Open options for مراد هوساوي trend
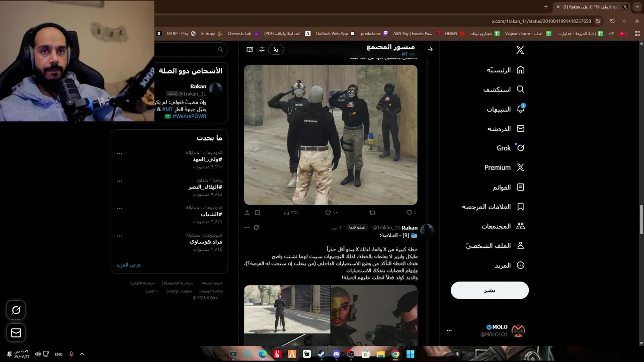644x362 pixels. [x=119, y=235]
